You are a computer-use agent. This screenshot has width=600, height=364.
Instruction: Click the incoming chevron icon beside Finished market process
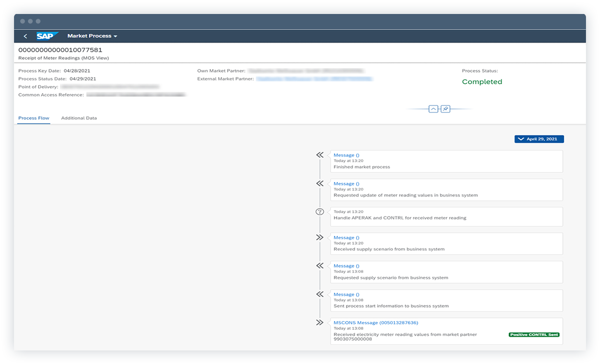pyautogui.click(x=320, y=154)
